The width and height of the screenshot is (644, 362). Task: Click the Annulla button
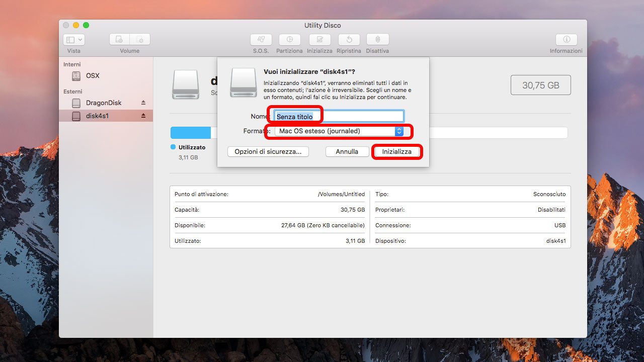tap(347, 151)
